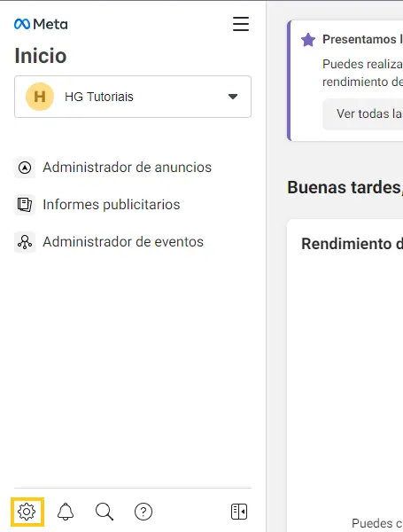The width and height of the screenshot is (403, 532).
Task: Click the Administrador de anuncios compass icon
Action: (25, 168)
